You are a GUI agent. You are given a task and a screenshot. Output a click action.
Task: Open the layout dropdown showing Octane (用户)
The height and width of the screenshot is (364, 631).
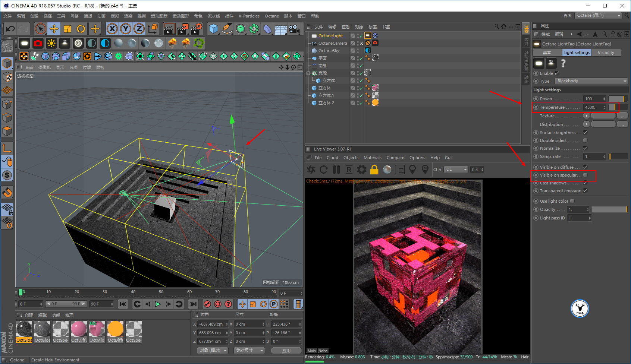tap(598, 15)
